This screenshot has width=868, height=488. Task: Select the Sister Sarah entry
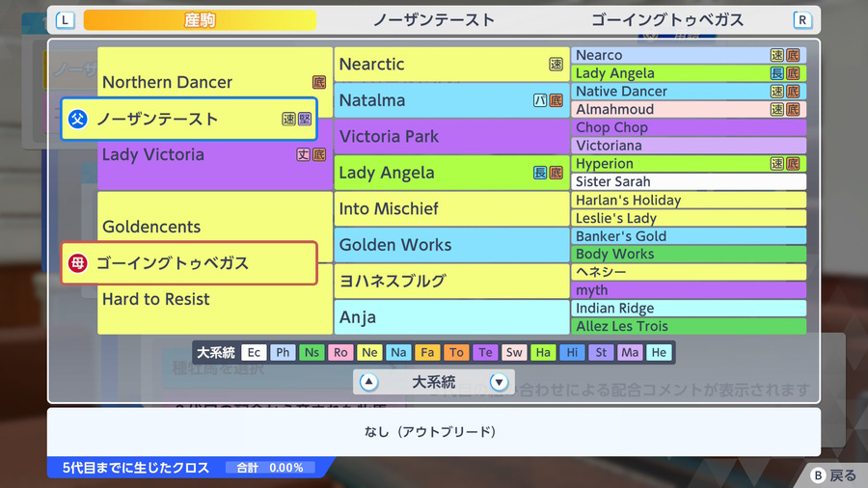pos(689,181)
